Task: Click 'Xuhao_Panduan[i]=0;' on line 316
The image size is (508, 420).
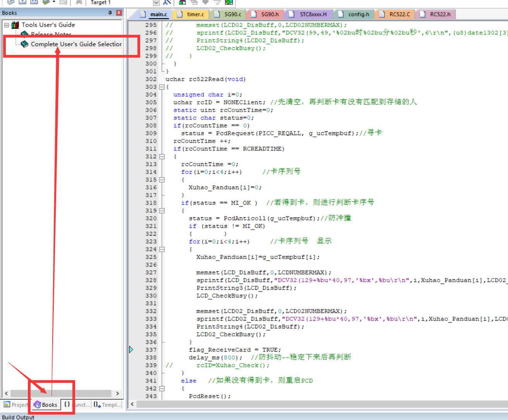Action: click(x=225, y=188)
